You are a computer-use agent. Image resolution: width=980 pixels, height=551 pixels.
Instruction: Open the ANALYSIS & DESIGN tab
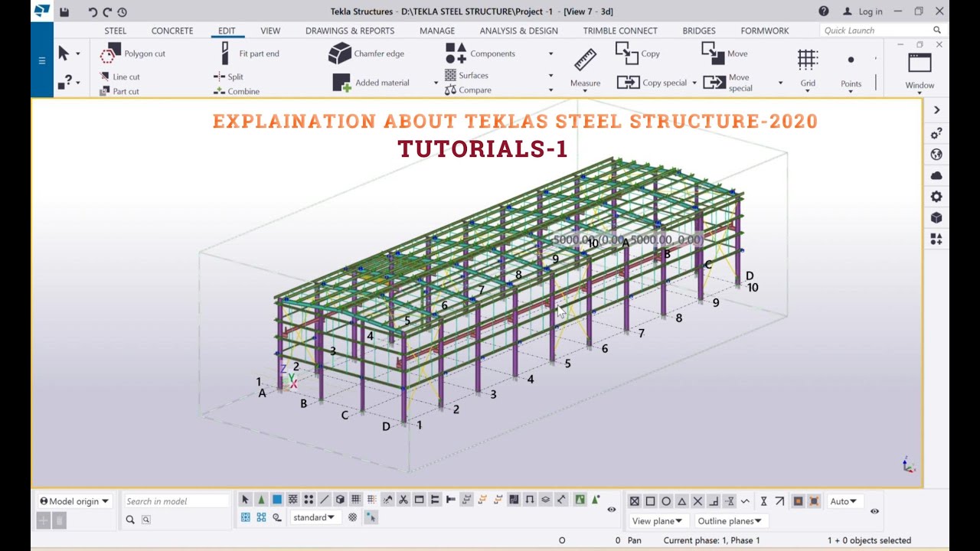coord(519,31)
